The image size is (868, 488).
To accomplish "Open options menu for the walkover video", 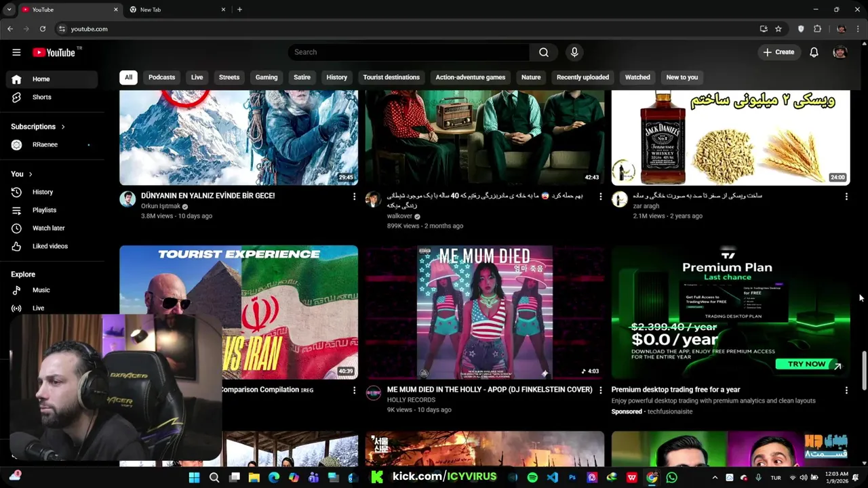I will 600,197.
